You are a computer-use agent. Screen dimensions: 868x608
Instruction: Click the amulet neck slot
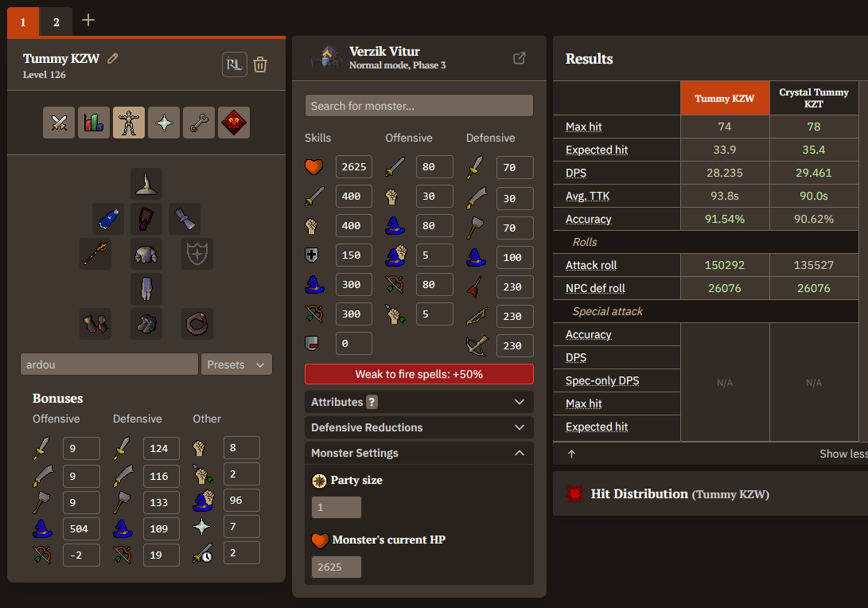(146, 218)
